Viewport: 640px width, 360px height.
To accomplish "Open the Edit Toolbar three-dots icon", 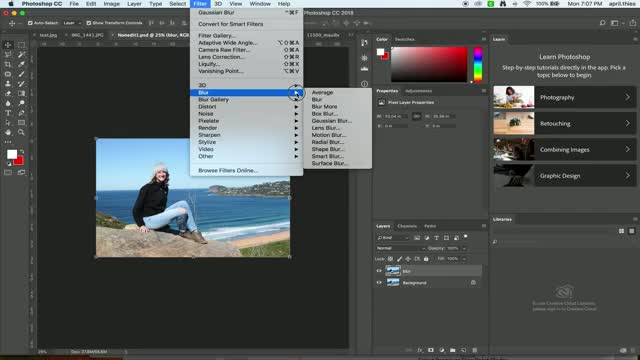I will tap(8, 142).
